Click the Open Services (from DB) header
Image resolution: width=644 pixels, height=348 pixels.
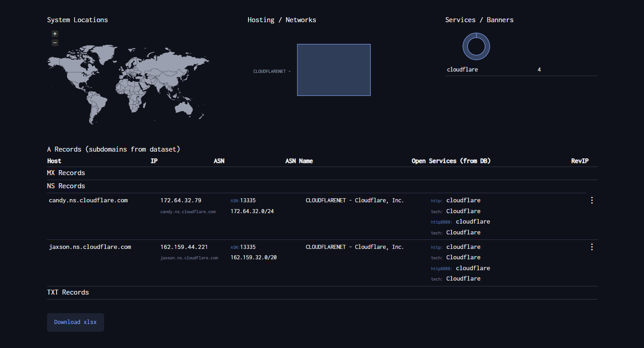(451, 161)
